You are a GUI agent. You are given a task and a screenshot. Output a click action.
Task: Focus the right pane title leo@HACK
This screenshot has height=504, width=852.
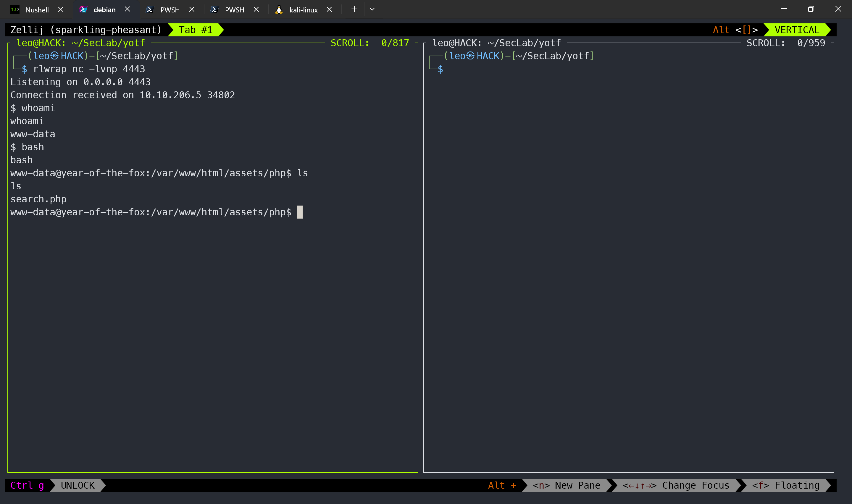click(x=496, y=43)
